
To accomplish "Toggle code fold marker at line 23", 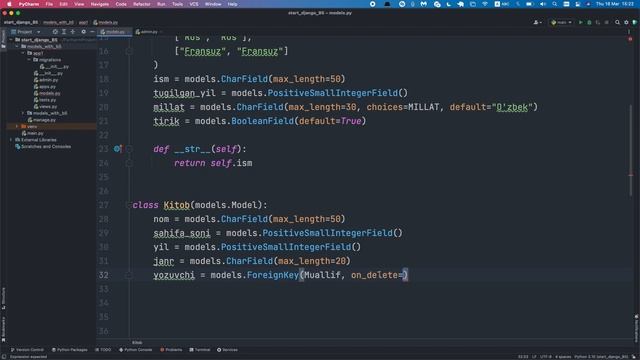I will [129, 149].
